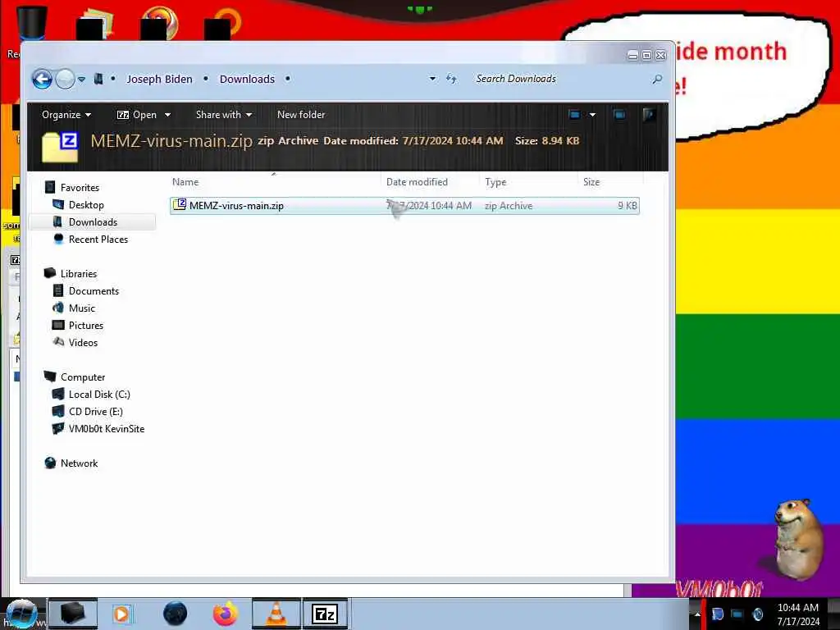Click the zip icon beside MEMZ-virus-main.zip
This screenshot has height=630, width=840.
point(180,204)
